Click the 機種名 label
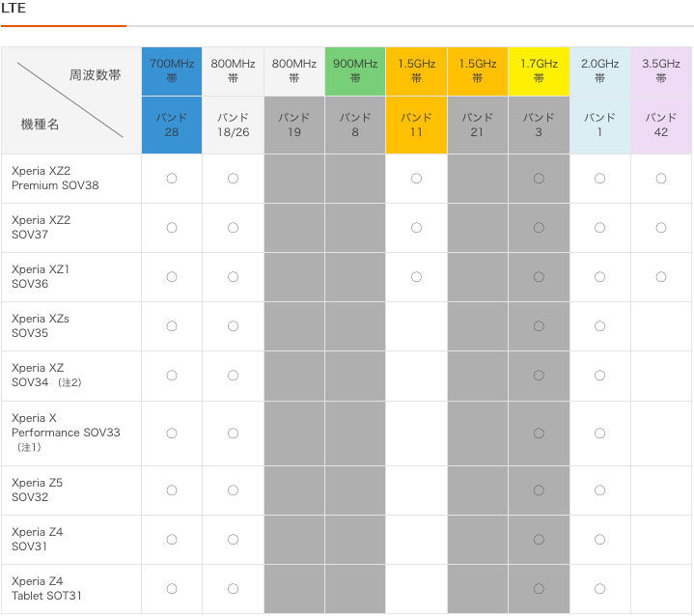 [x=40, y=124]
